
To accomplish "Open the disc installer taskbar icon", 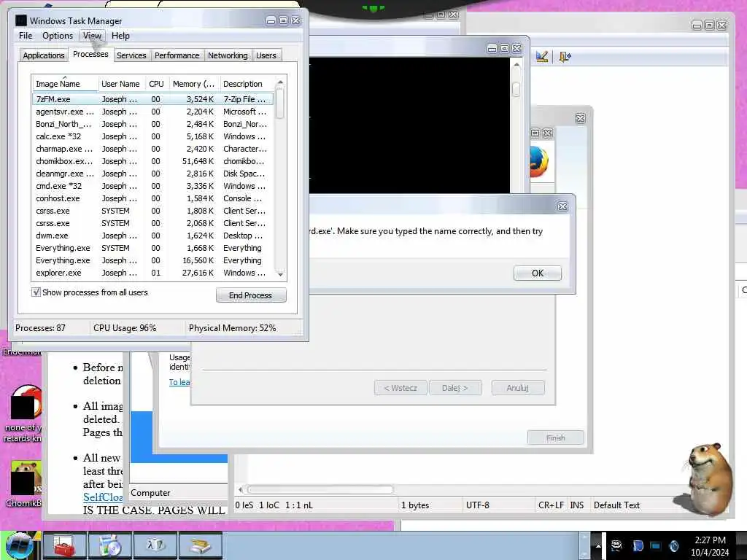I will [x=109, y=546].
